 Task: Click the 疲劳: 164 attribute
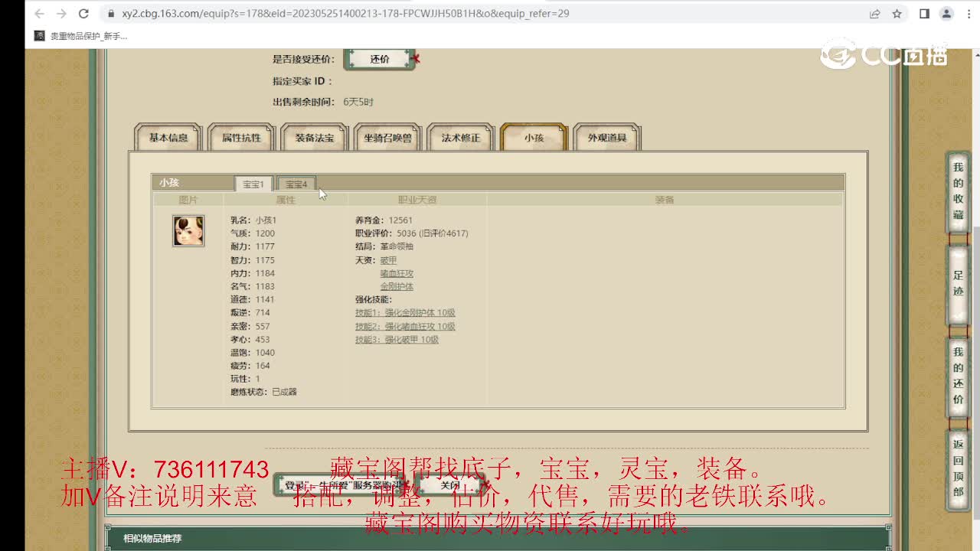point(250,366)
